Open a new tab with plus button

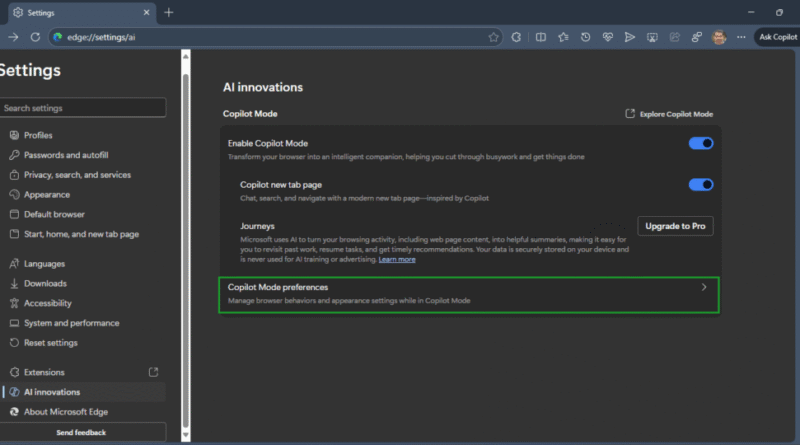pos(169,12)
